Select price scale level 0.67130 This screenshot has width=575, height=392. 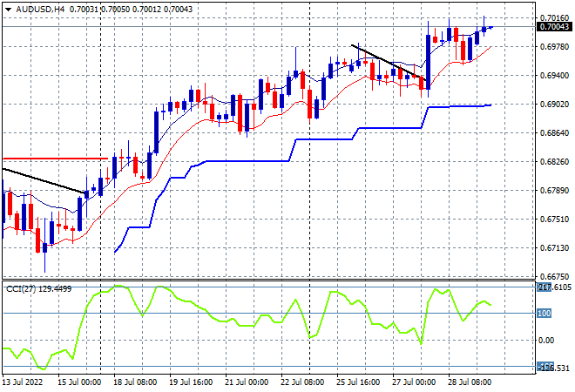pos(554,248)
